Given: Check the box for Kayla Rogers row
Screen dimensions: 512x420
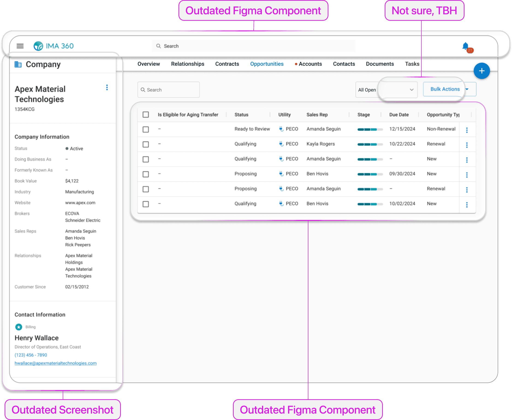Looking at the screenshot, I should pos(146,145).
